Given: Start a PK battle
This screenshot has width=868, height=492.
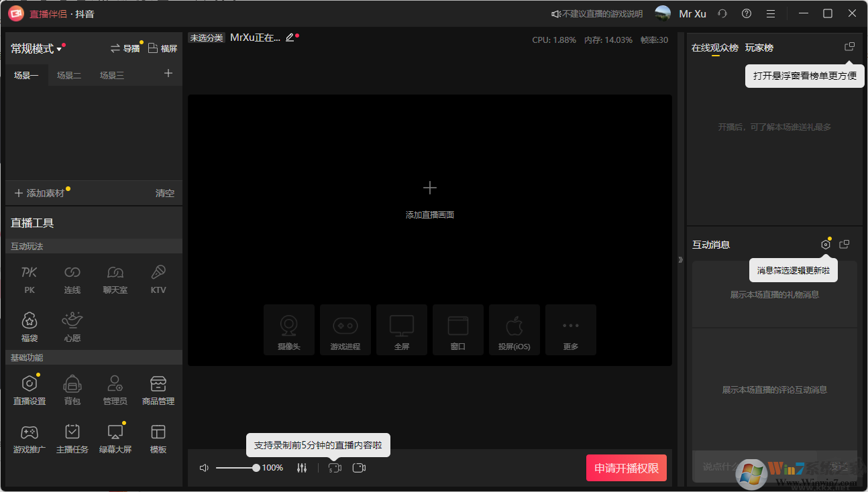Looking at the screenshot, I should tap(30, 278).
